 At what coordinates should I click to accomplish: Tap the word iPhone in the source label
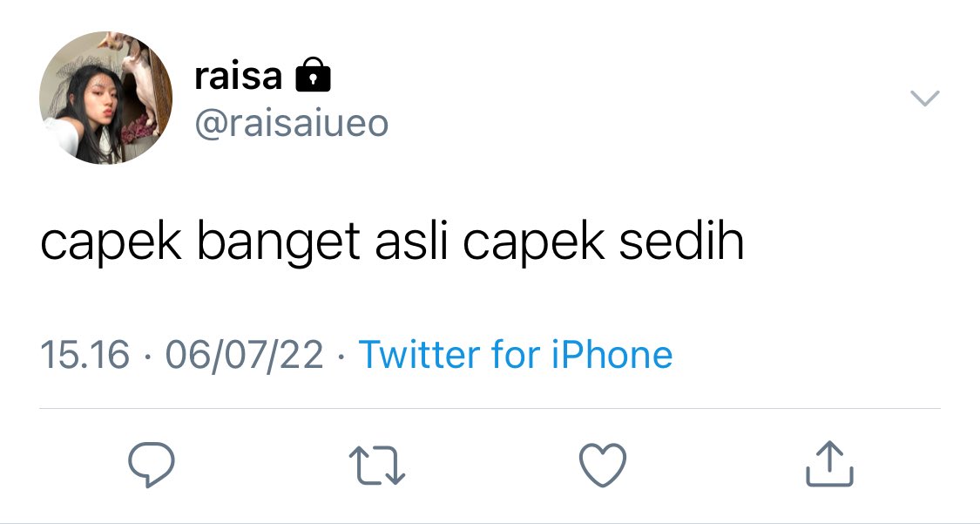pyautogui.click(x=612, y=354)
